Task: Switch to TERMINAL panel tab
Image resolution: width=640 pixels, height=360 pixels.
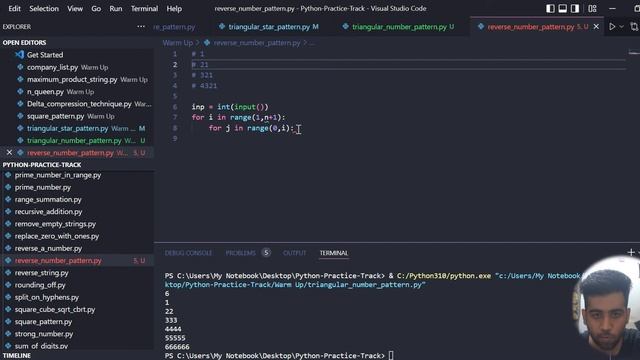Action: tap(333, 253)
